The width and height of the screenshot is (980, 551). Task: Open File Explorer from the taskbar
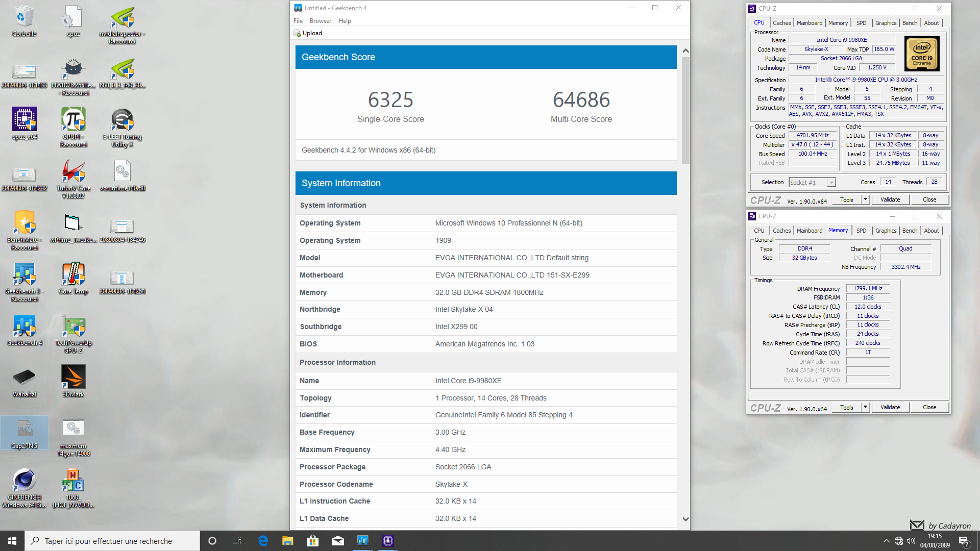click(288, 541)
